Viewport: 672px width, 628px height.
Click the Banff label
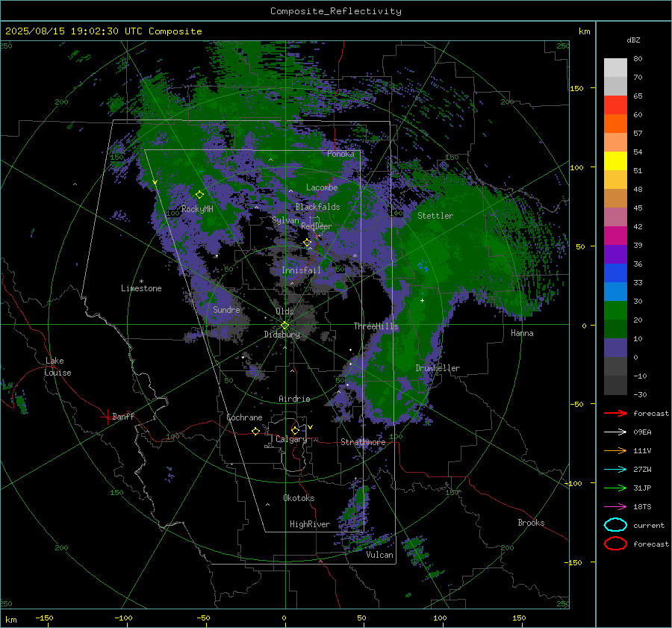point(123,416)
